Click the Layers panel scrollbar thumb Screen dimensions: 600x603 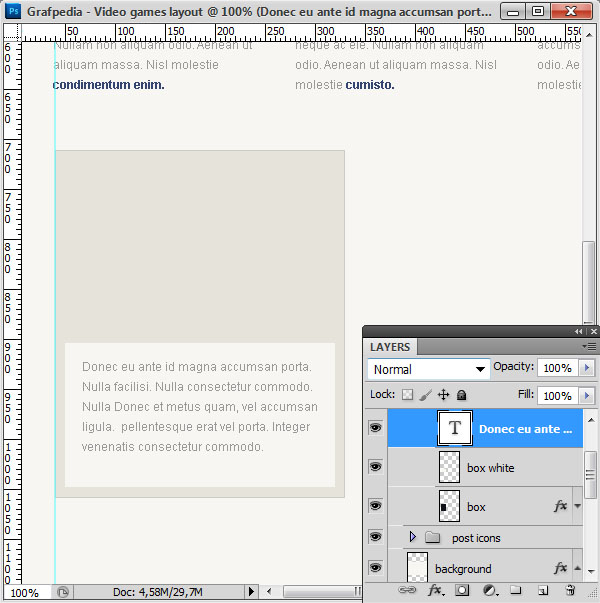tap(590, 475)
